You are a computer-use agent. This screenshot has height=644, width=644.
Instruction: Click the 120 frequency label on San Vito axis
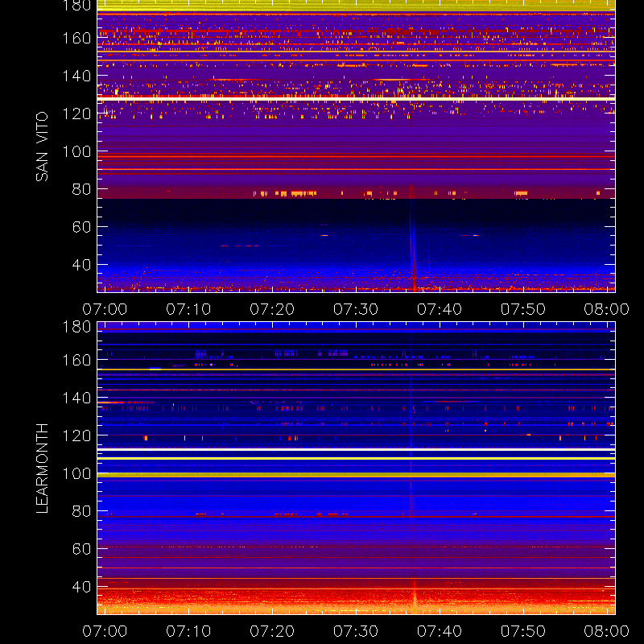coord(76,114)
